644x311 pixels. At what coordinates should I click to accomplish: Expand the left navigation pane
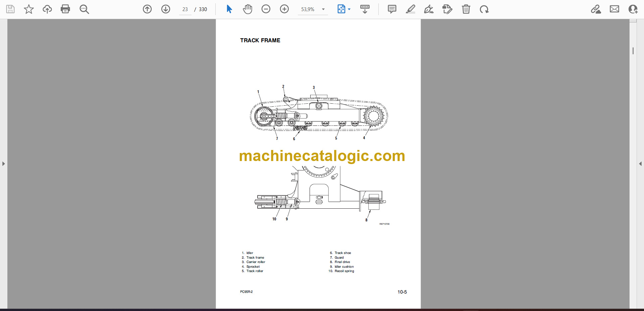(3, 164)
